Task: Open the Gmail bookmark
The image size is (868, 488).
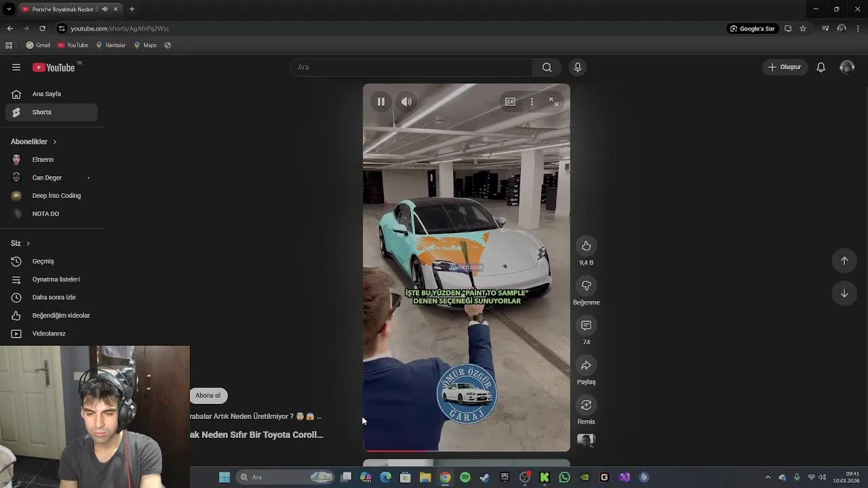Action: pos(38,45)
